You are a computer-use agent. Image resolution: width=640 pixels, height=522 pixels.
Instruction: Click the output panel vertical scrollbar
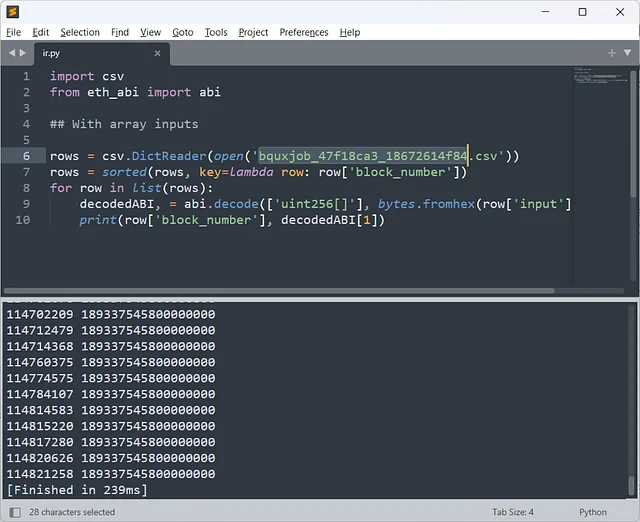point(632,485)
